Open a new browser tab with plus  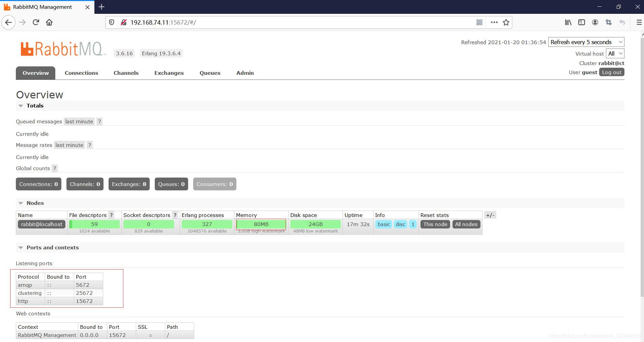pyautogui.click(x=101, y=7)
